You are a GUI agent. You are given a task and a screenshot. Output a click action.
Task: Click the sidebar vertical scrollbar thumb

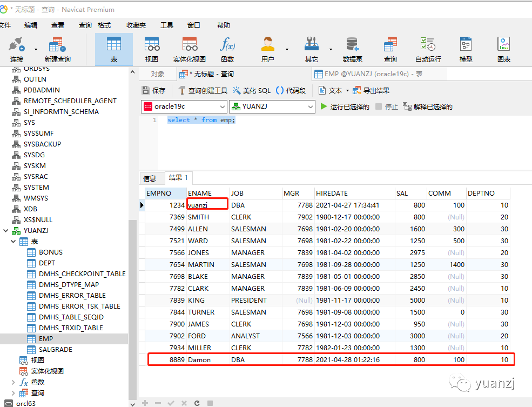(x=132, y=309)
